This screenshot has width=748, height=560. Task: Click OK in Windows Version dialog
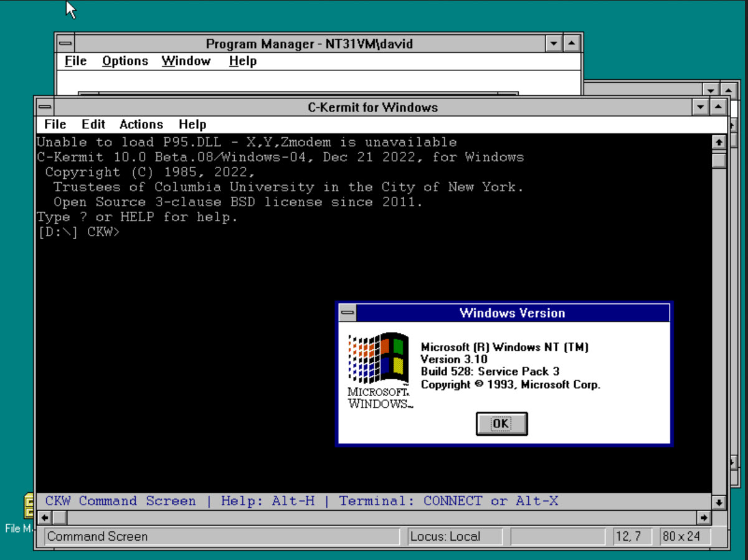point(501,424)
